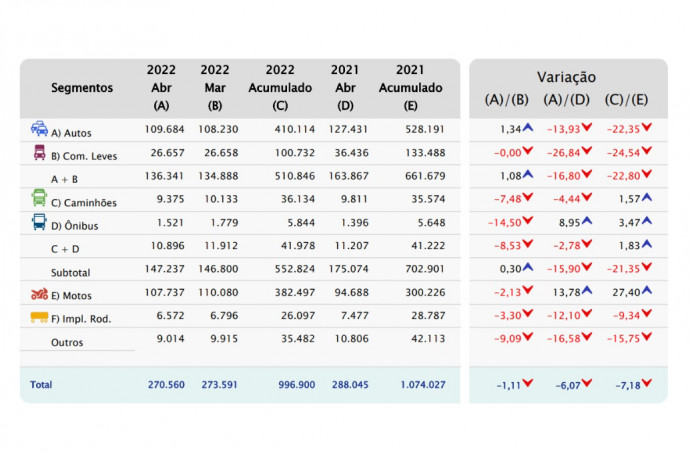Click the Variação heading

566,76
